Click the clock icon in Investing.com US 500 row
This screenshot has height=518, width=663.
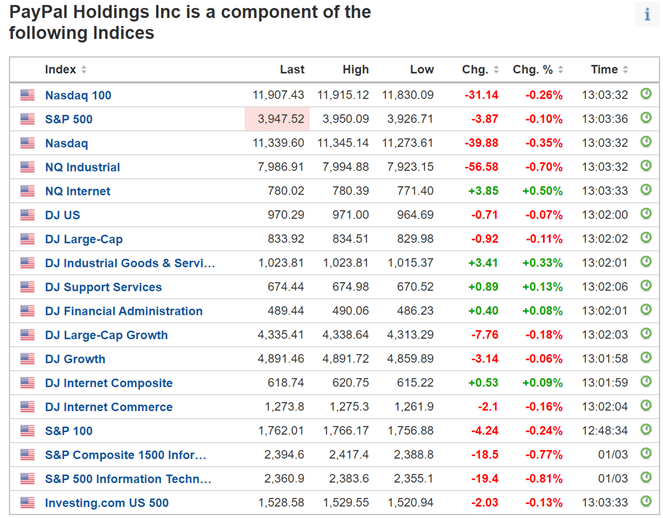pos(646,502)
